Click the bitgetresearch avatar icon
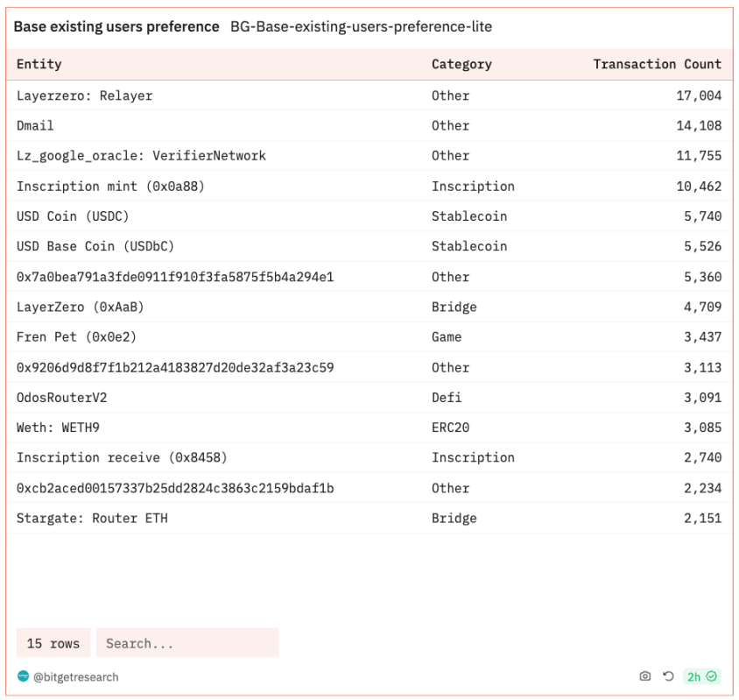The height and width of the screenshot is (700, 739). pos(24,676)
